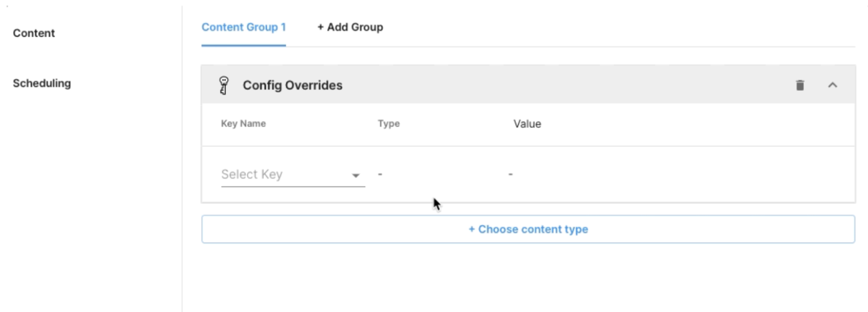Switch to the Content Group 1 tab
The width and height of the screenshot is (868, 312).
coord(244,27)
